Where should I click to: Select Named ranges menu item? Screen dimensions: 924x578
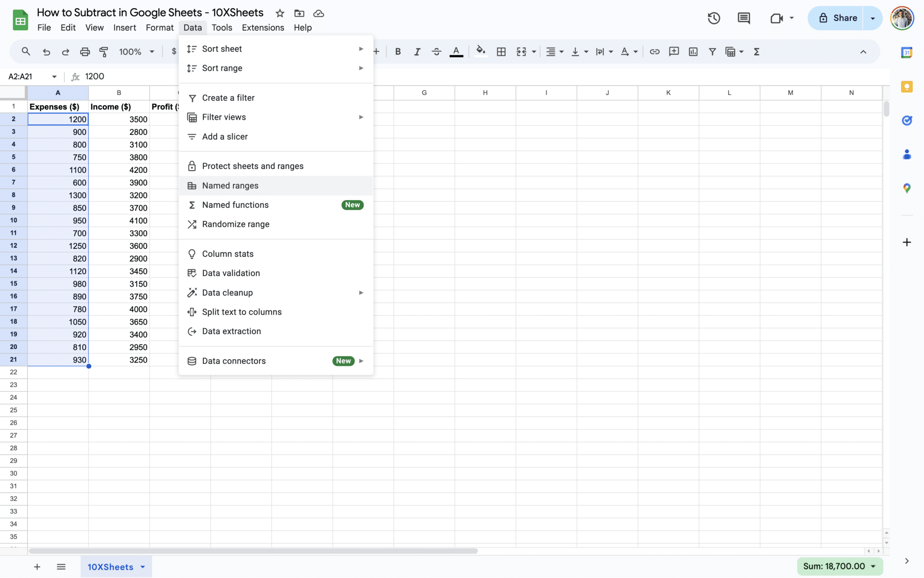click(276, 186)
